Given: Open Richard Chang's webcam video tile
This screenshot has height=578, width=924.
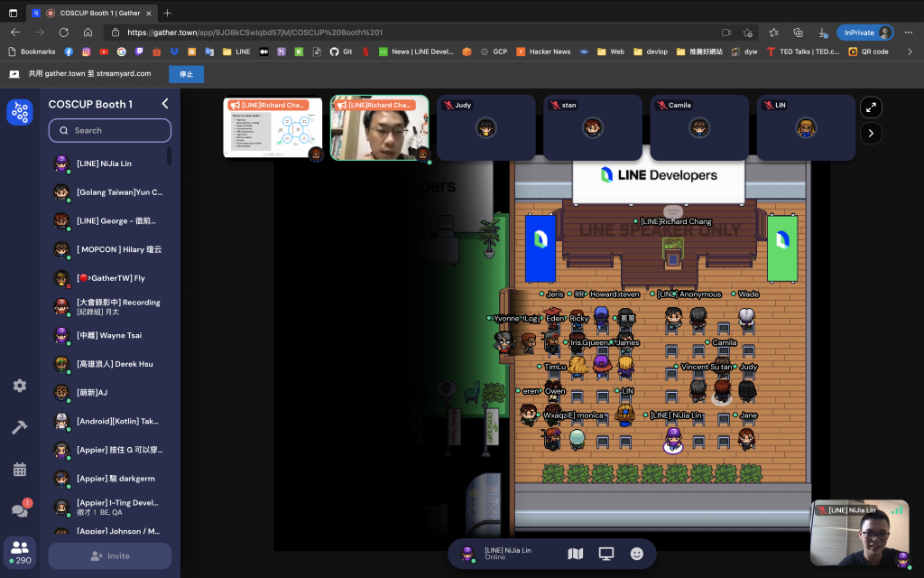Looking at the screenshot, I should tap(380, 128).
